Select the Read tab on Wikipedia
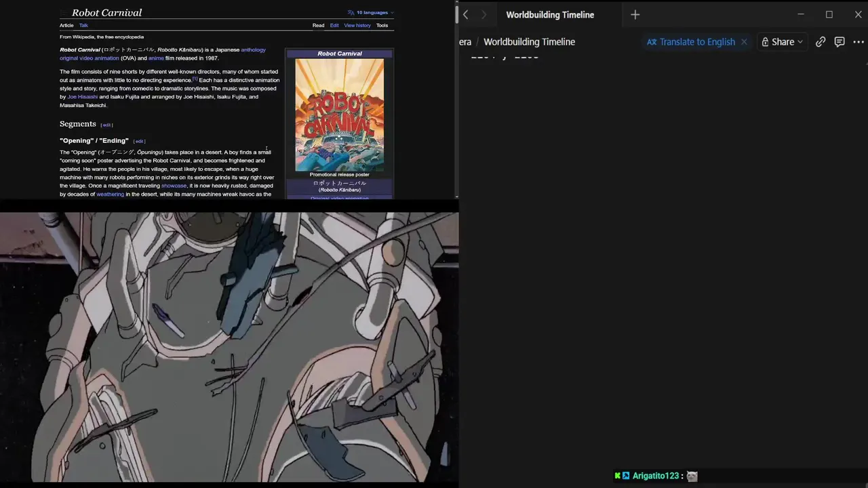The image size is (868, 488). coord(318,25)
